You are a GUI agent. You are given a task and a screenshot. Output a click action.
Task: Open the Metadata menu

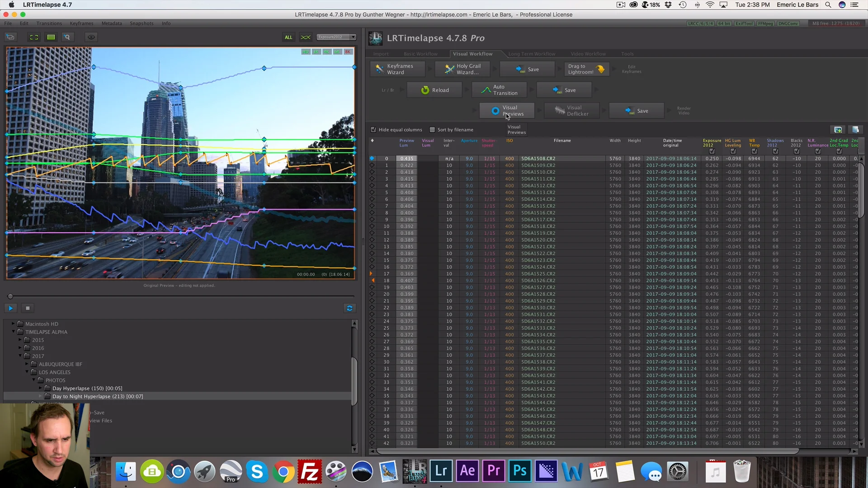(x=112, y=23)
